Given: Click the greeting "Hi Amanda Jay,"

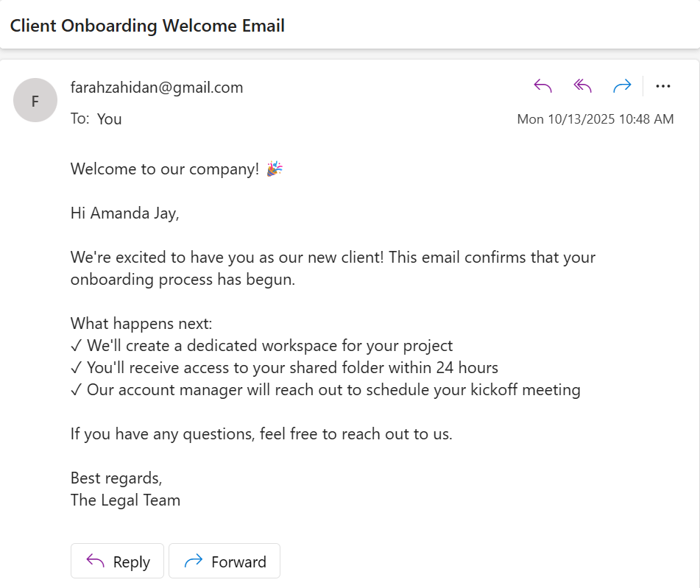Looking at the screenshot, I should pos(124,213).
